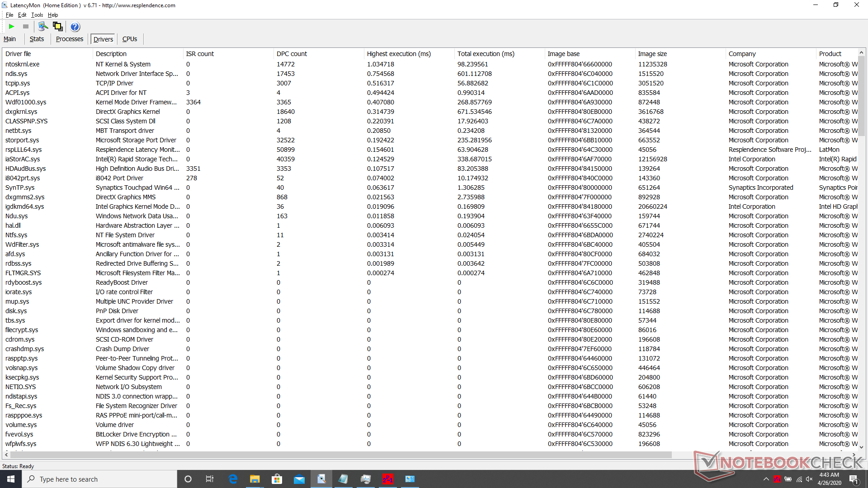Open the Edit menu

pos(22,15)
